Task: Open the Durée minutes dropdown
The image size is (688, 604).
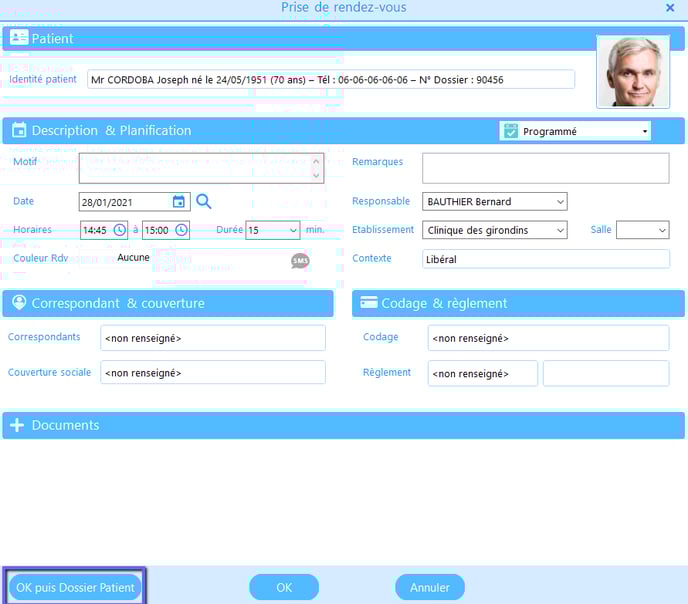Action: point(292,230)
